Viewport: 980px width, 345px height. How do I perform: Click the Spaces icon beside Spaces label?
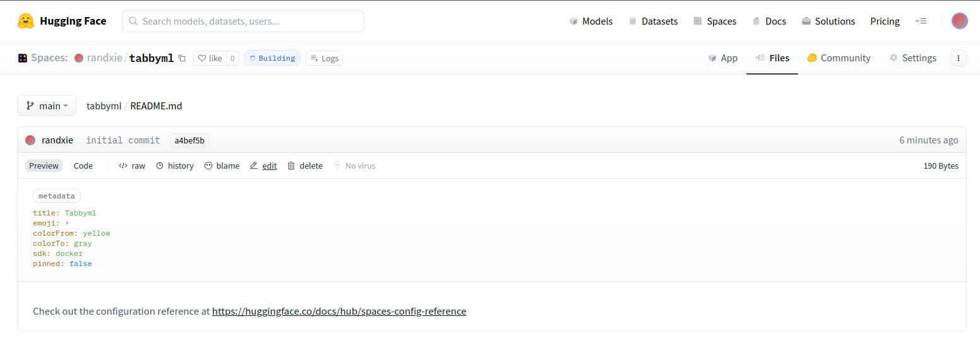pyautogui.click(x=23, y=58)
